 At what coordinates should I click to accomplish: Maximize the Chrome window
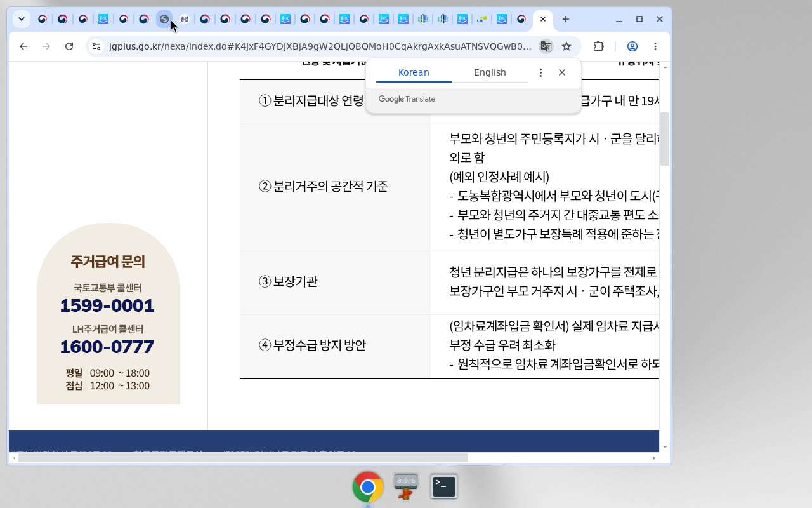[x=639, y=19]
